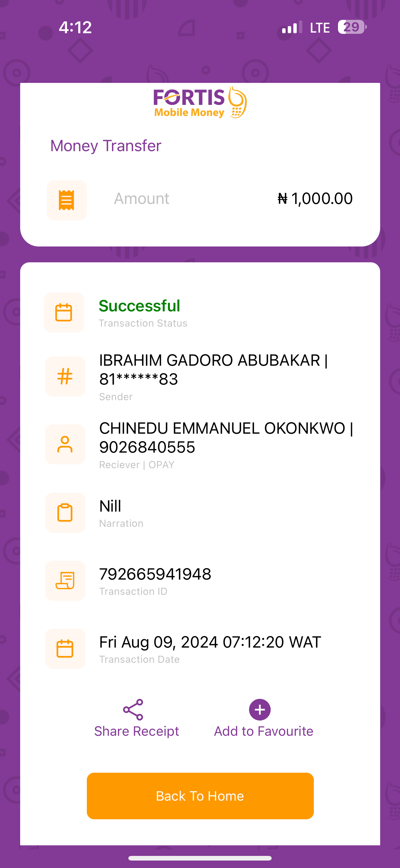Tap the Add to Favourite label

[264, 731]
